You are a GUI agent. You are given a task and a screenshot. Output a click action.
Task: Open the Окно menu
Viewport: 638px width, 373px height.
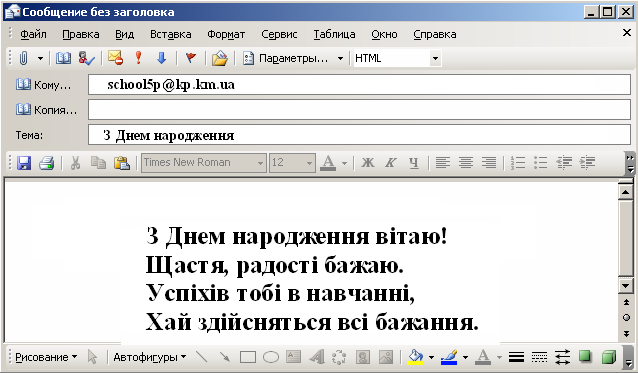(x=384, y=34)
